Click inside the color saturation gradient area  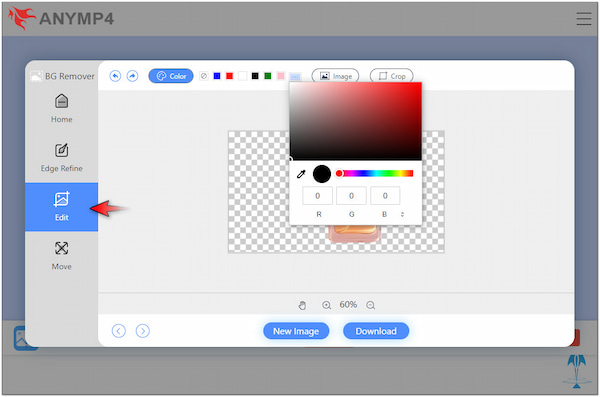click(x=355, y=121)
